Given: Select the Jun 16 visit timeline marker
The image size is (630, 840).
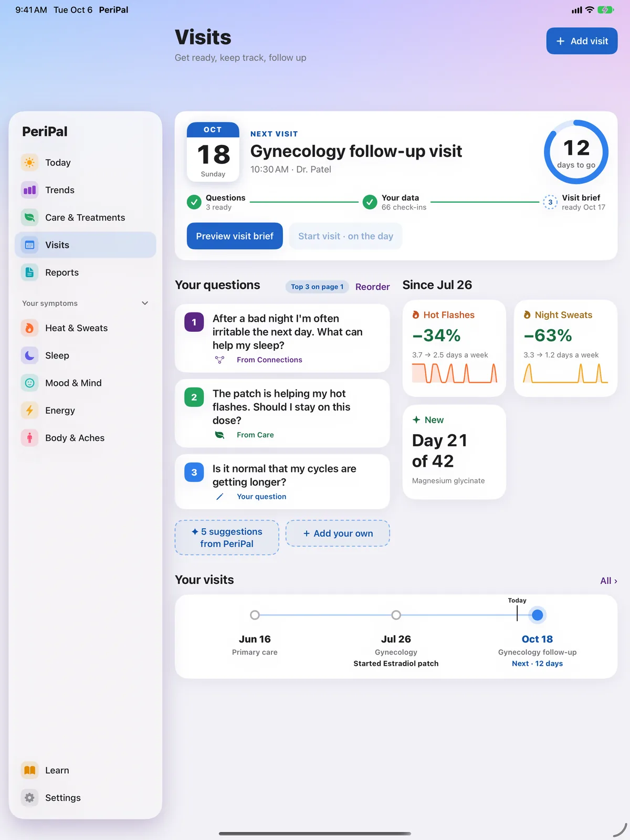Looking at the screenshot, I should pos(255,615).
